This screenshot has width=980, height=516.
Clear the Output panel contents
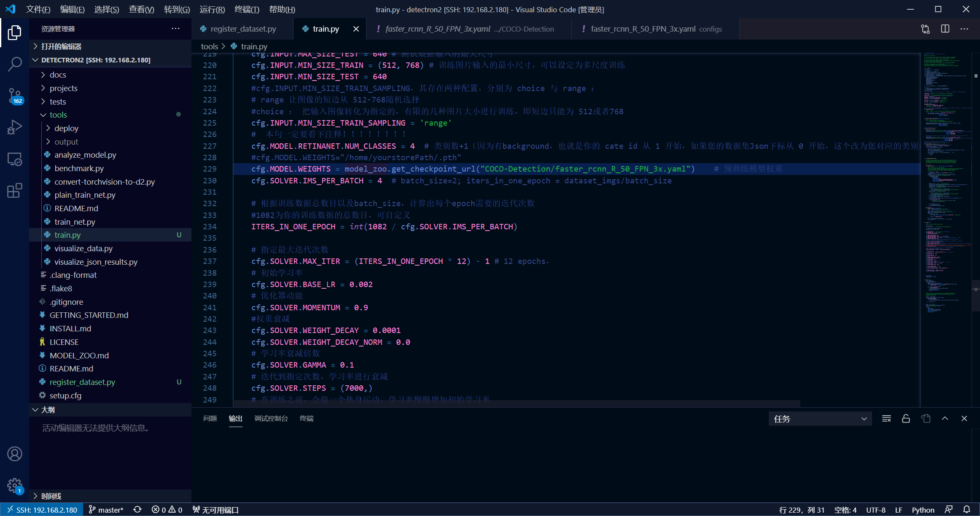(886, 418)
